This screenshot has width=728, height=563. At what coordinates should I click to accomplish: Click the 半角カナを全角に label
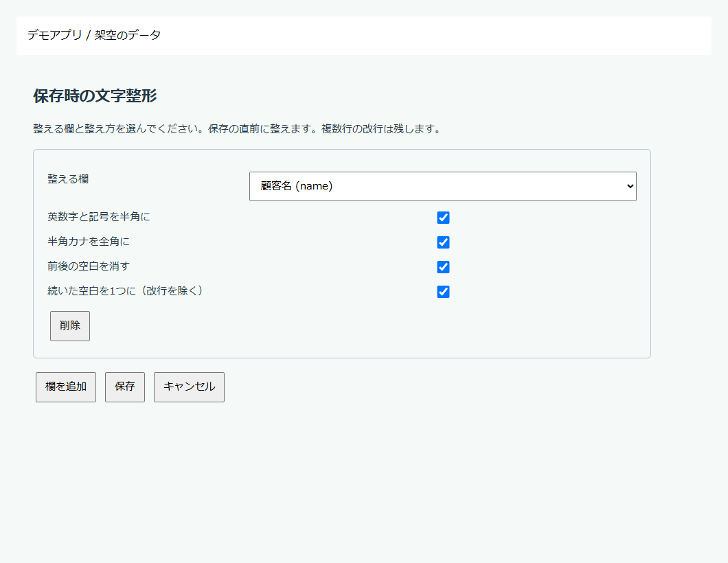(89, 242)
